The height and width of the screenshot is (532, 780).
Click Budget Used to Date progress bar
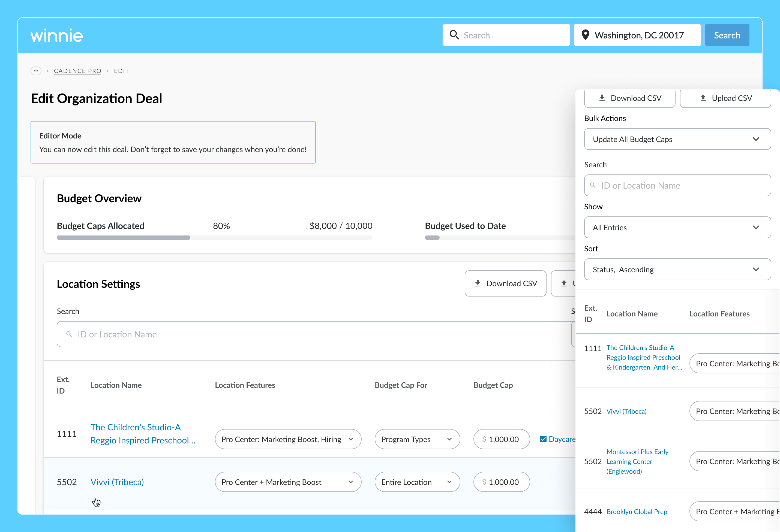click(500, 237)
